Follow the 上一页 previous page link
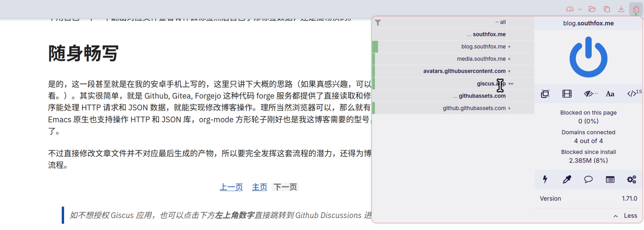Image resolution: width=644 pixels, height=230 pixels. pyautogui.click(x=231, y=187)
